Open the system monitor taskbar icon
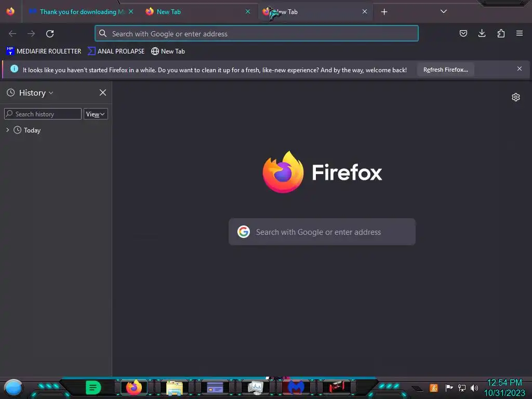The height and width of the screenshot is (399, 532). (255, 388)
